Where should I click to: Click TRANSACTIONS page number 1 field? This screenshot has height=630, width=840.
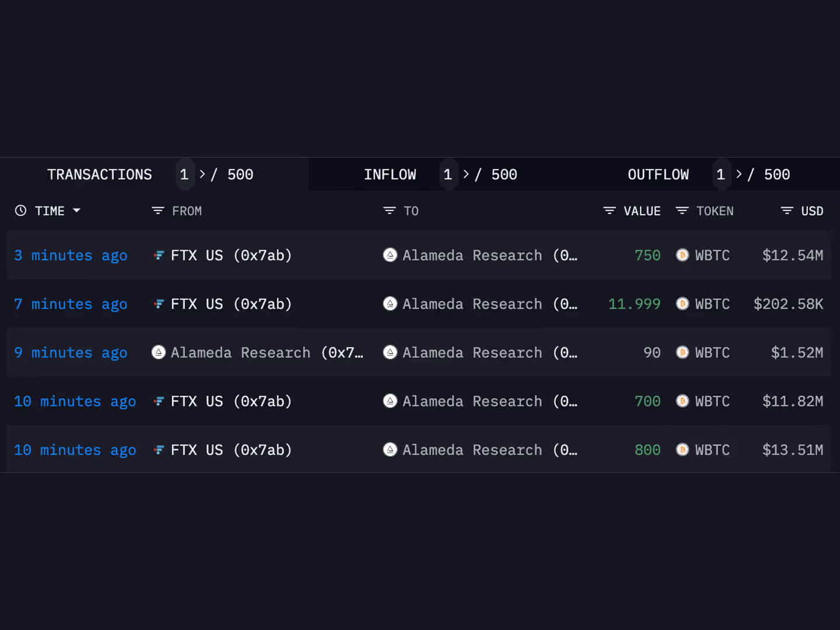(184, 174)
